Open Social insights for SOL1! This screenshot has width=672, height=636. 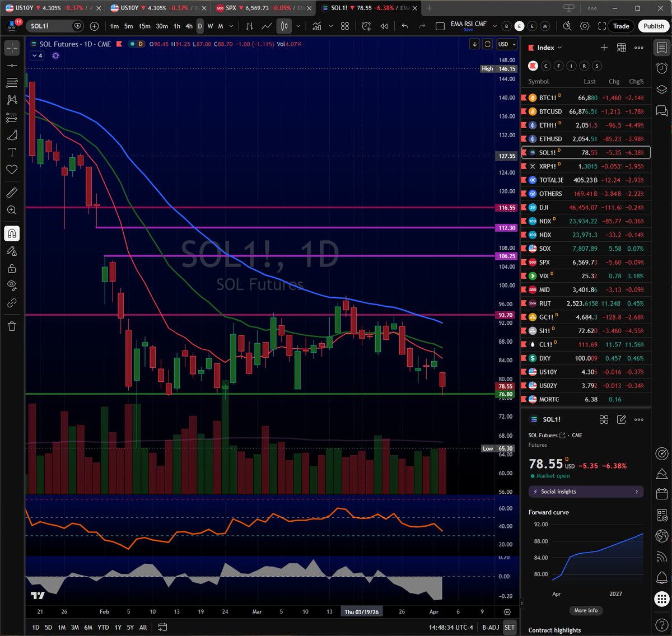click(x=586, y=492)
